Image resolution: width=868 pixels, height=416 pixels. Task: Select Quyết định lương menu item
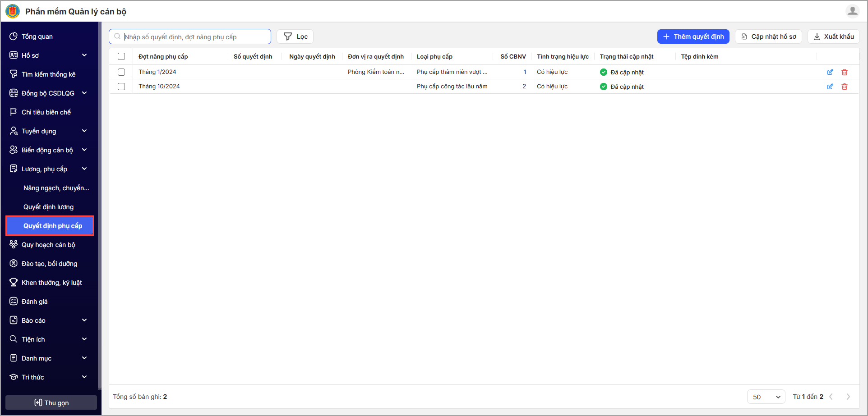point(48,207)
